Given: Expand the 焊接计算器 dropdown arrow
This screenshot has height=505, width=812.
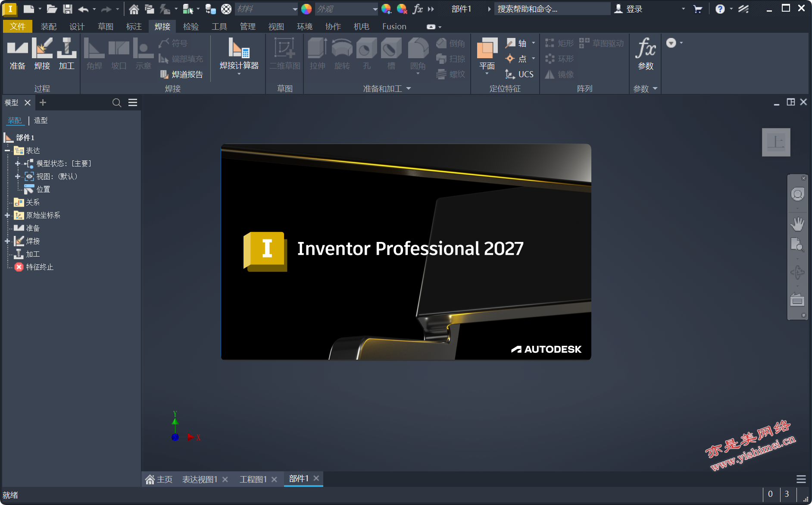Looking at the screenshot, I should (x=239, y=74).
